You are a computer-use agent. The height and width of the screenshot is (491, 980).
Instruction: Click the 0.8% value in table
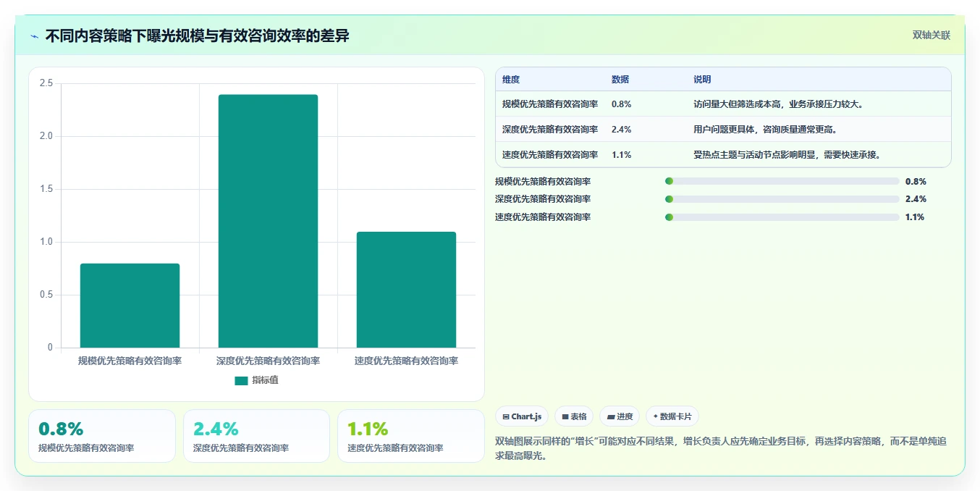(622, 104)
